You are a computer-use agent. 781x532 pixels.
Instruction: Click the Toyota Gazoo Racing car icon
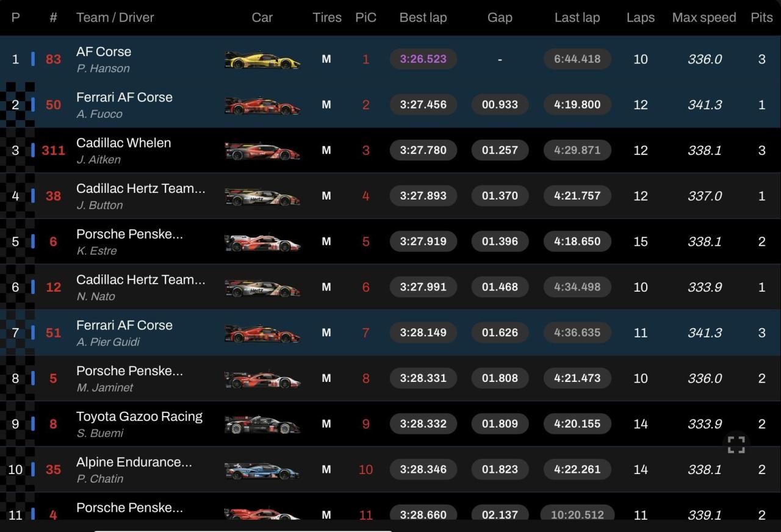(262, 425)
